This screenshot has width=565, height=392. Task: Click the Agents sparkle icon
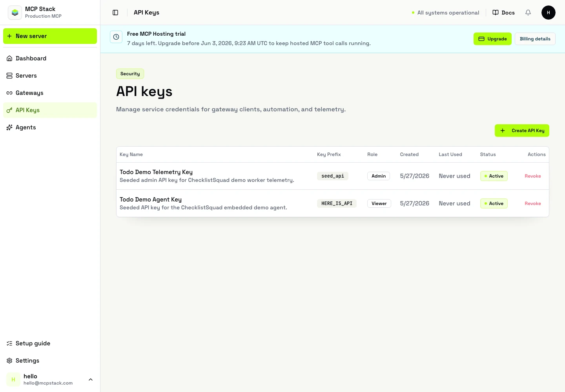point(9,127)
